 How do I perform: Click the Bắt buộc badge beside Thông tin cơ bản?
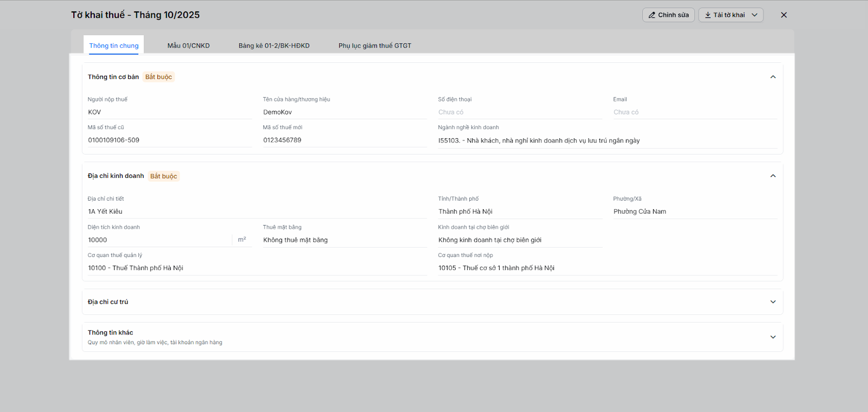(158, 77)
